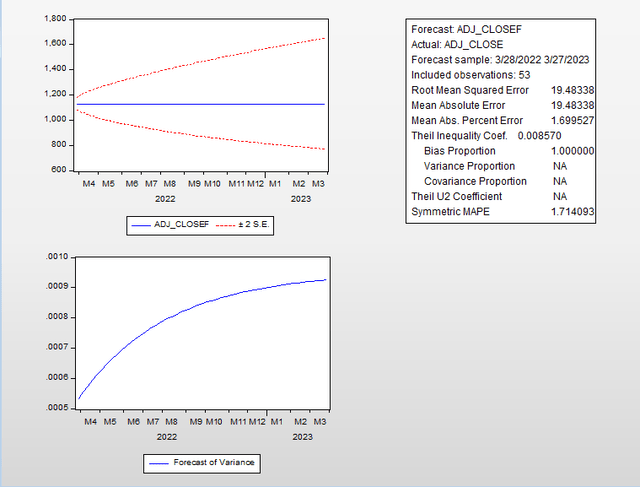Click the .0005 y-axis label on variance graph

point(57,408)
